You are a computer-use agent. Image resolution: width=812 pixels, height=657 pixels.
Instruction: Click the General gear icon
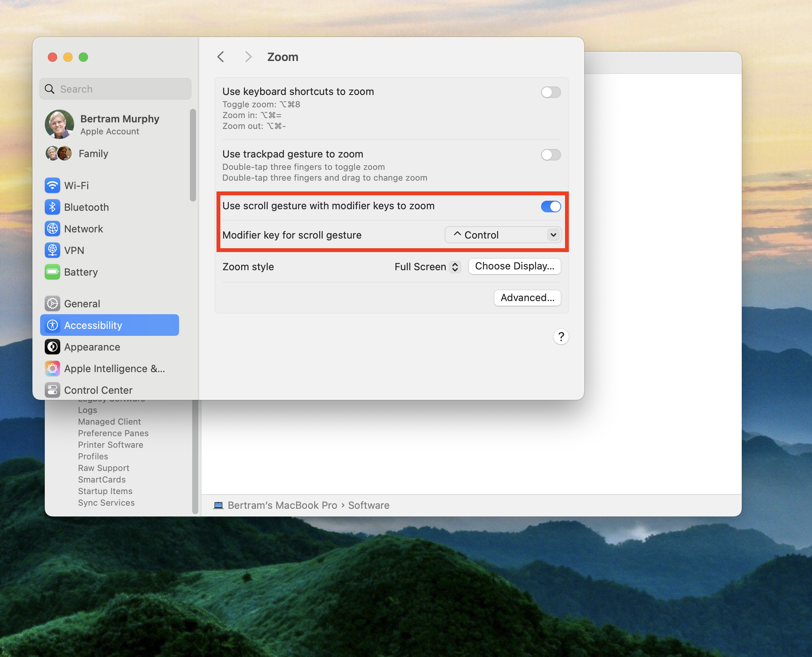pos(52,304)
